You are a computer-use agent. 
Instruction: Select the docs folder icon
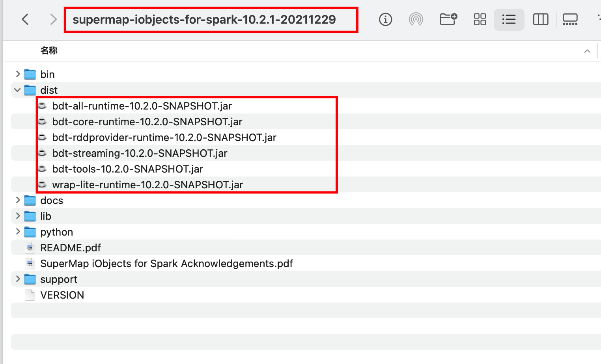(x=30, y=200)
